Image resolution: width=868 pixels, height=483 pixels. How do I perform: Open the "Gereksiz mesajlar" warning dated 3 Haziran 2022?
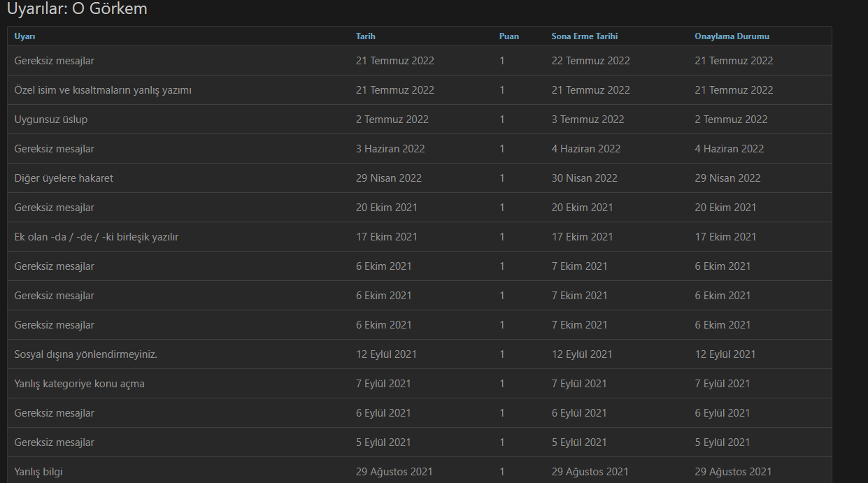pos(55,149)
